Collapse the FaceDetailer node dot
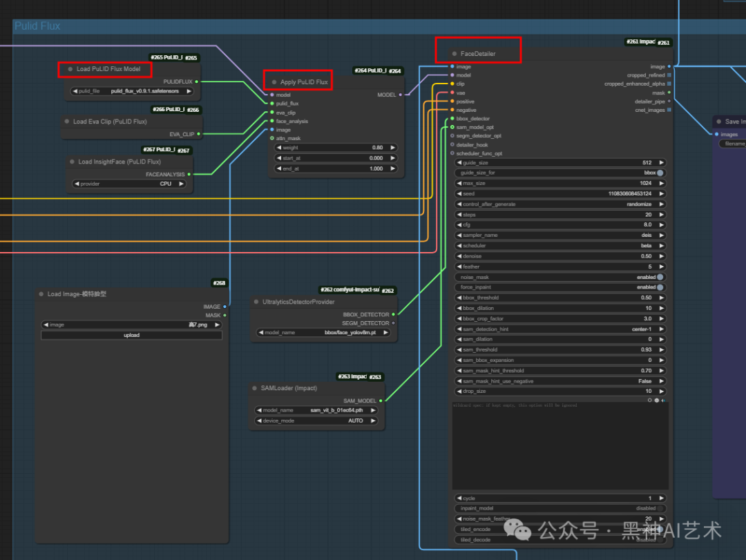This screenshot has width=746, height=560. pos(455,54)
